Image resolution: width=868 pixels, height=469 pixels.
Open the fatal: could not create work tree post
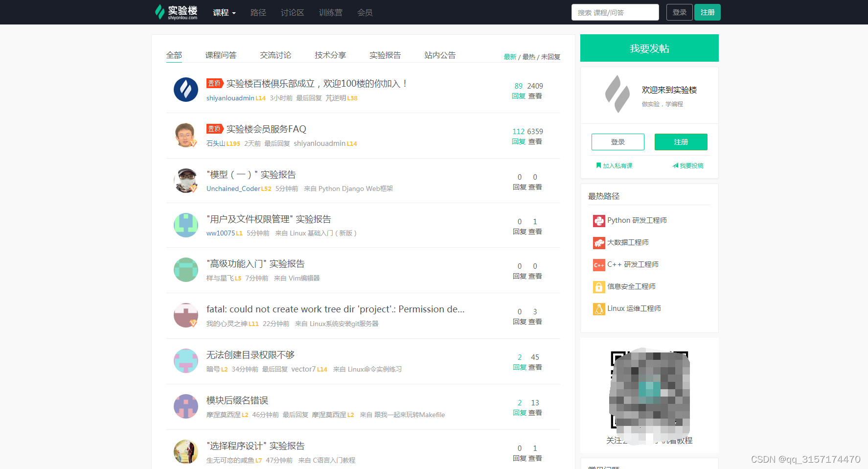[x=336, y=309]
